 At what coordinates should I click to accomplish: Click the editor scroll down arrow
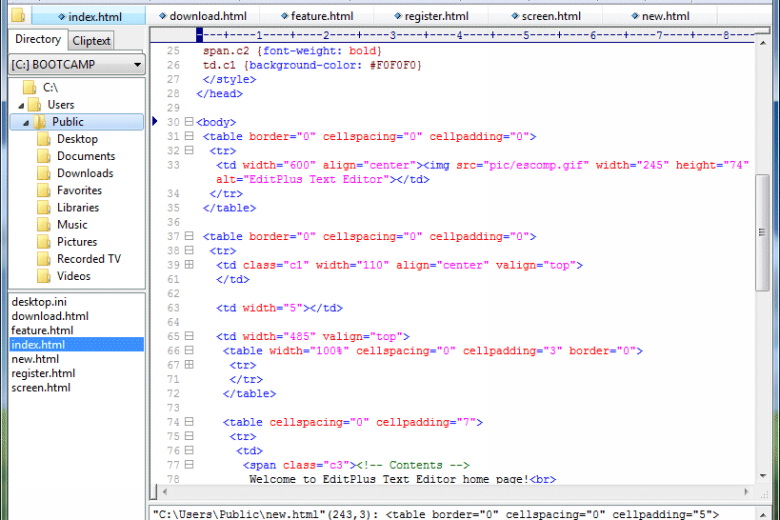(763, 476)
